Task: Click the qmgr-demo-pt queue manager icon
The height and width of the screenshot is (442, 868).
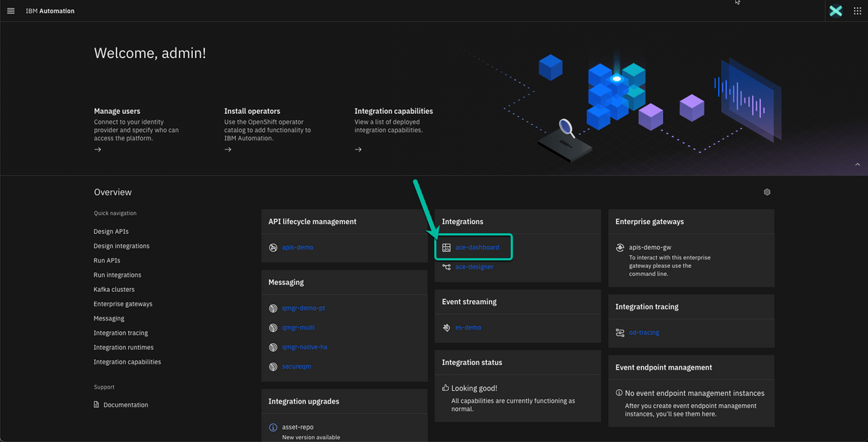Action: coord(272,308)
